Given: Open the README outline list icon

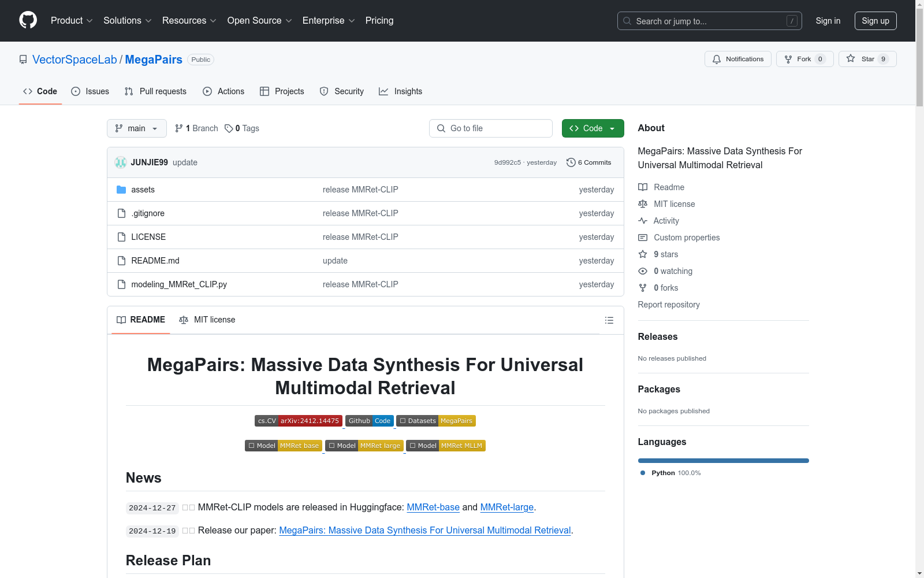Looking at the screenshot, I should pos(609,320).
